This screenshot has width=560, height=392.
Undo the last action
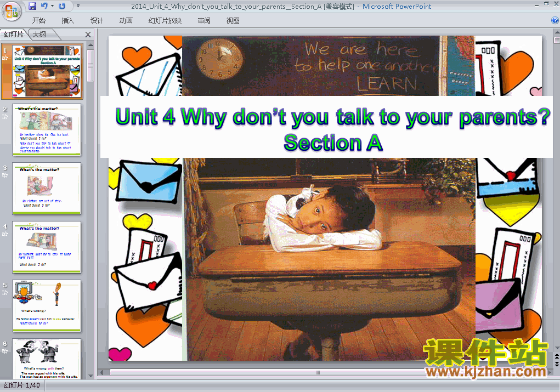pos(44,6)
